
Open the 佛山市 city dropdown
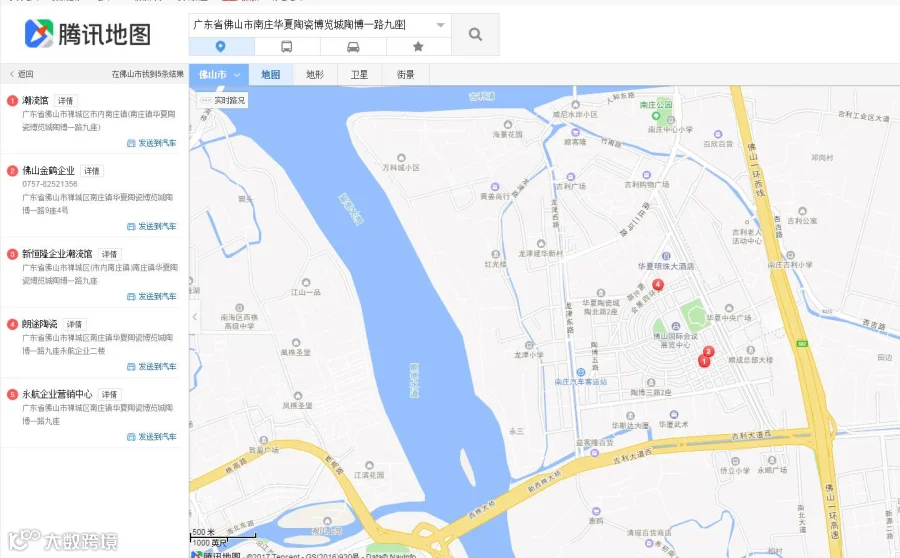click(219, 75)
